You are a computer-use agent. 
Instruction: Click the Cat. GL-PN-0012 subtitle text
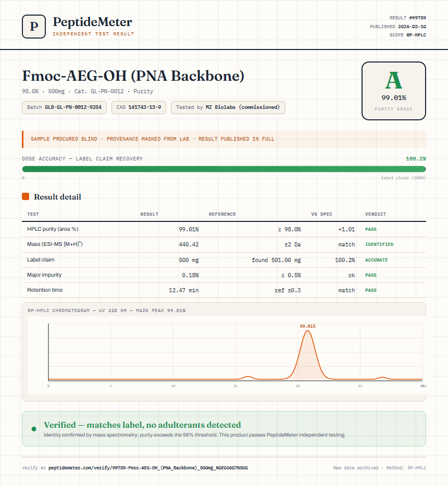[x=99, y=91]
